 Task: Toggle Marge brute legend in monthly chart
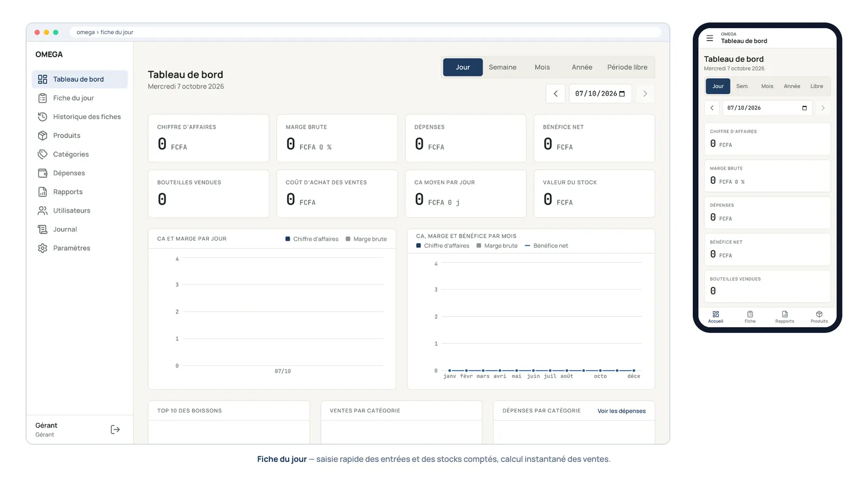(x=497, y=246)
